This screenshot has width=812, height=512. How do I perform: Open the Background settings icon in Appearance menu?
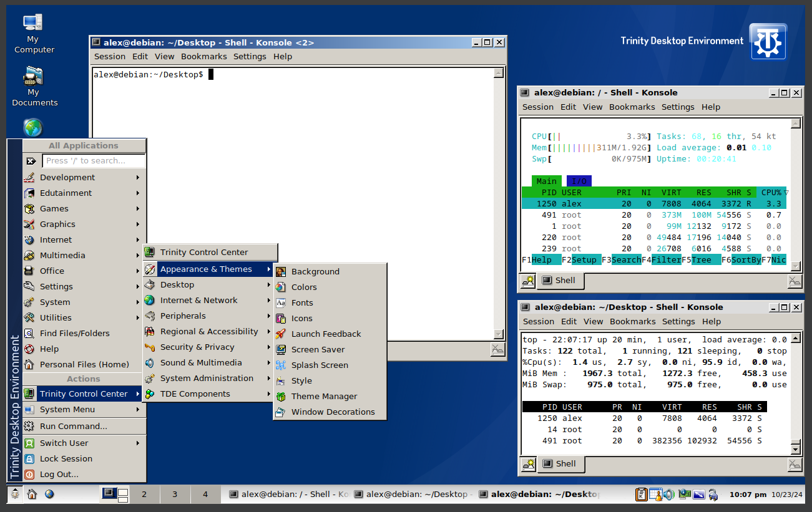pyautogui.click(x=281, y=272)
